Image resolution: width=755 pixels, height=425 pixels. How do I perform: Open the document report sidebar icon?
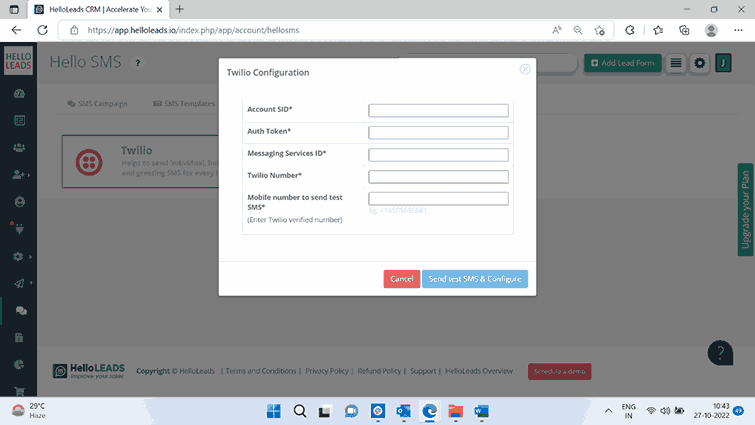[x=19, y=338]
